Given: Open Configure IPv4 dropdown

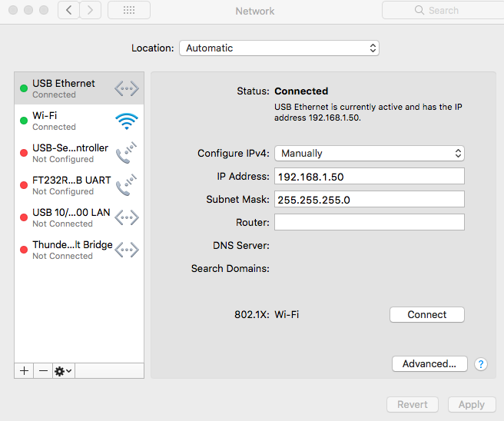Looking at the screenshot, I should point(370,154).
